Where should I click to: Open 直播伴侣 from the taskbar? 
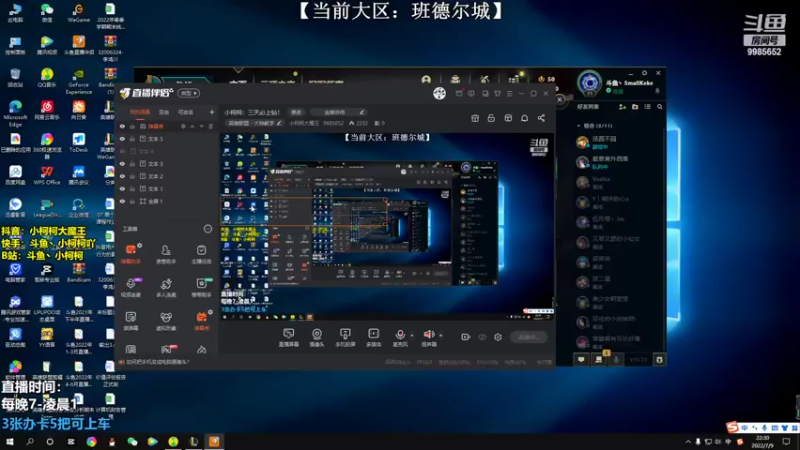coord(214,441)
